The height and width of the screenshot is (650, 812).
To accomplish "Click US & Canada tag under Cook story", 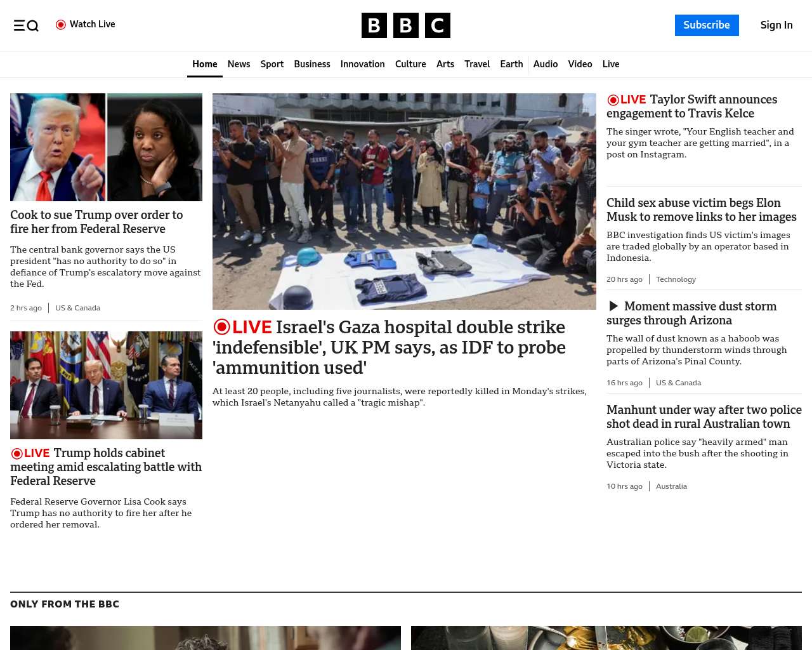I will click(x=77, y=308).
